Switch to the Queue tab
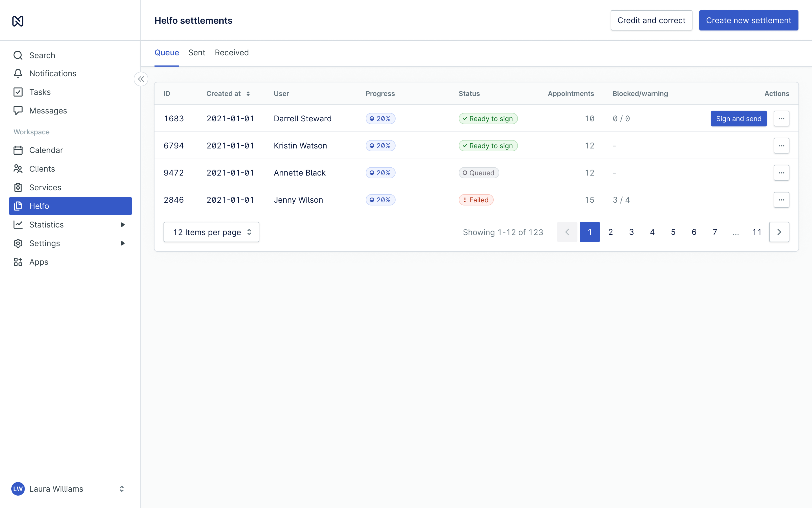The height and width of the screenshot is (508, 812). [167, 53]
